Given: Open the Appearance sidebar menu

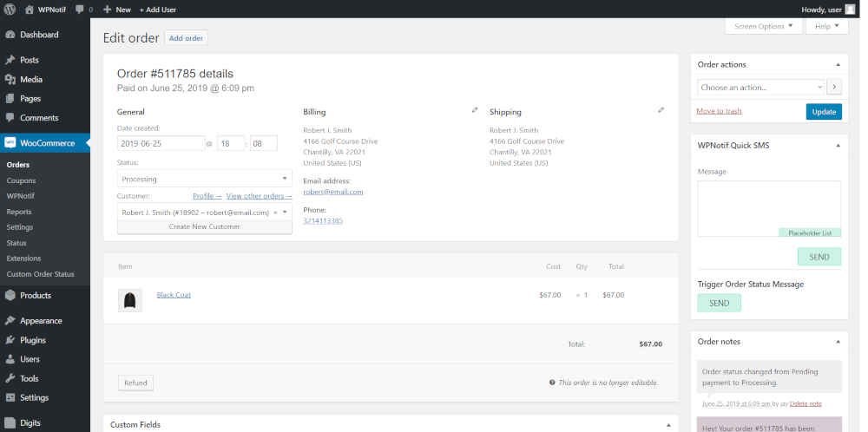Looking at the screenshot, I should click(x=41, y=320).
